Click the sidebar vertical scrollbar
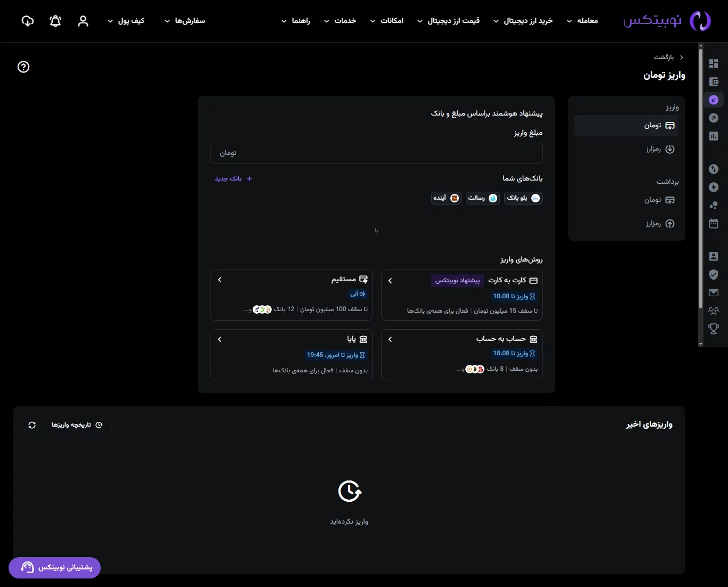 pos(700,178)
